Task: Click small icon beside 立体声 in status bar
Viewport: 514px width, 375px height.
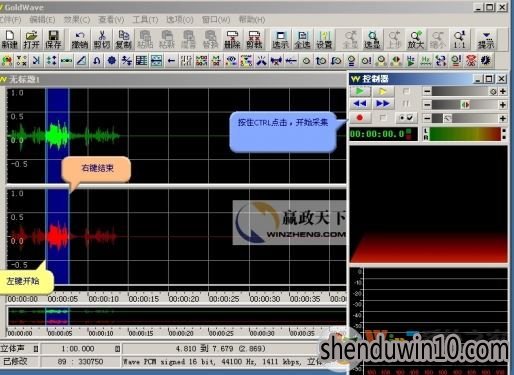Action: click(36, 349)
